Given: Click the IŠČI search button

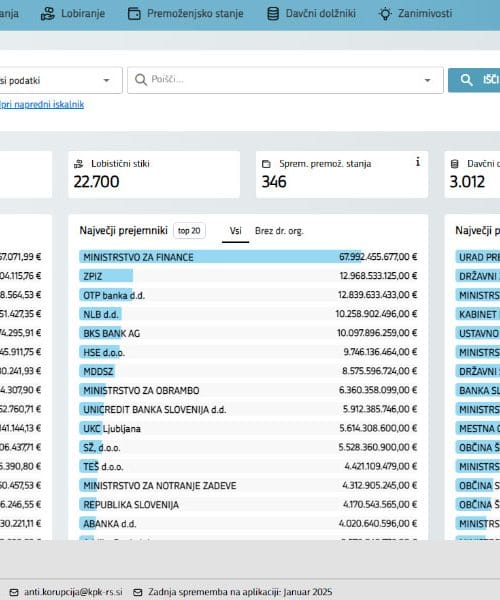Looking at the screenshot, I should pyautogui.click(x=474, y=80).
